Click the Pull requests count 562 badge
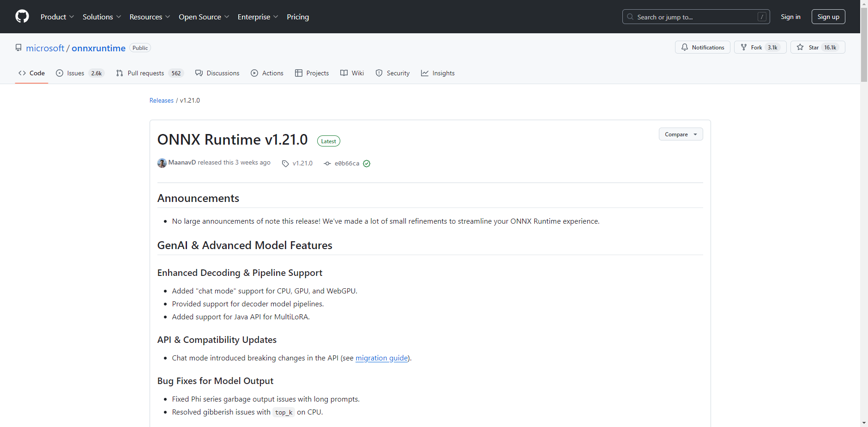 pos(176,73)
